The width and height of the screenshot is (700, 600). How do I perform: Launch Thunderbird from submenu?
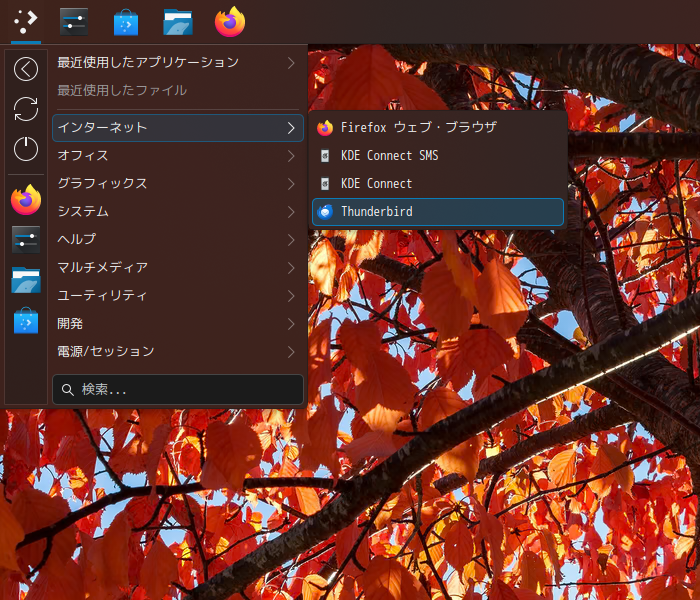pyautogui.click(x=438, y=212)
